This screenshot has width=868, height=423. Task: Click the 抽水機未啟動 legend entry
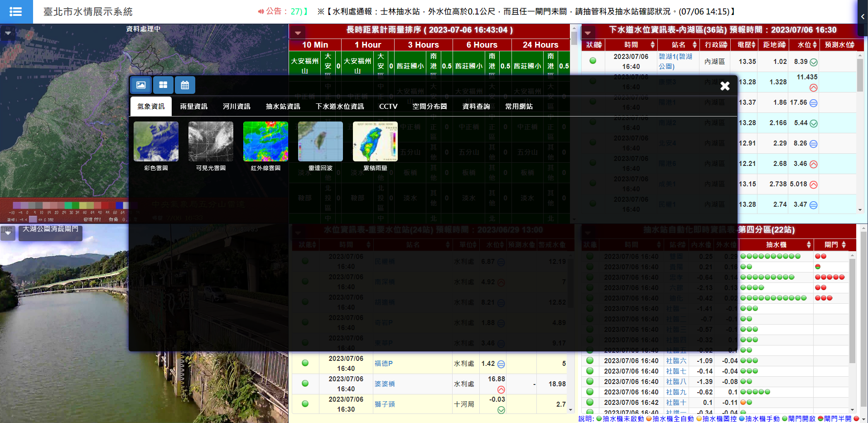tap(620, 419)
